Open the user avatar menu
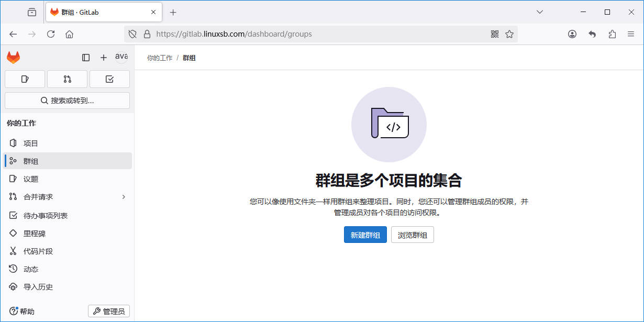The width and height of the screenshot is (644, 322). [x=121, y=57]
